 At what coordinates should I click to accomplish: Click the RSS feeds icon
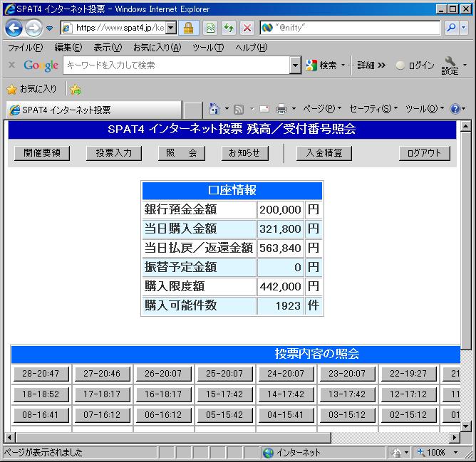pyautogui.click(x=239, y=109)
